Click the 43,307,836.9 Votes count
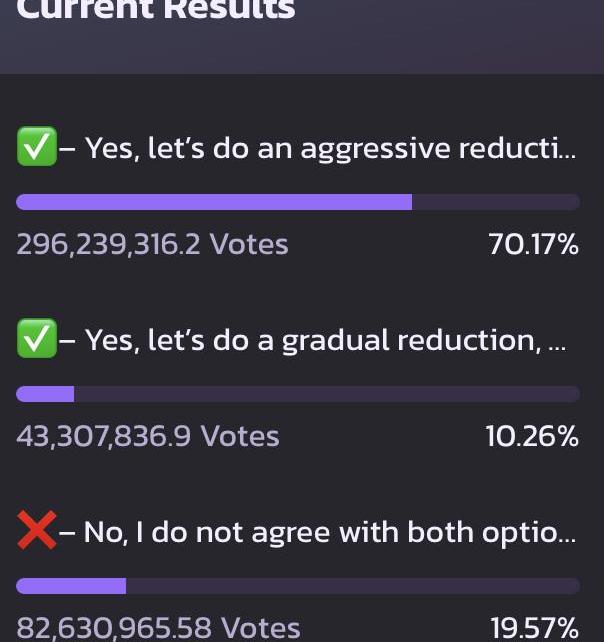The height and width of the screenshot is (642, 604). pos(148,436)
